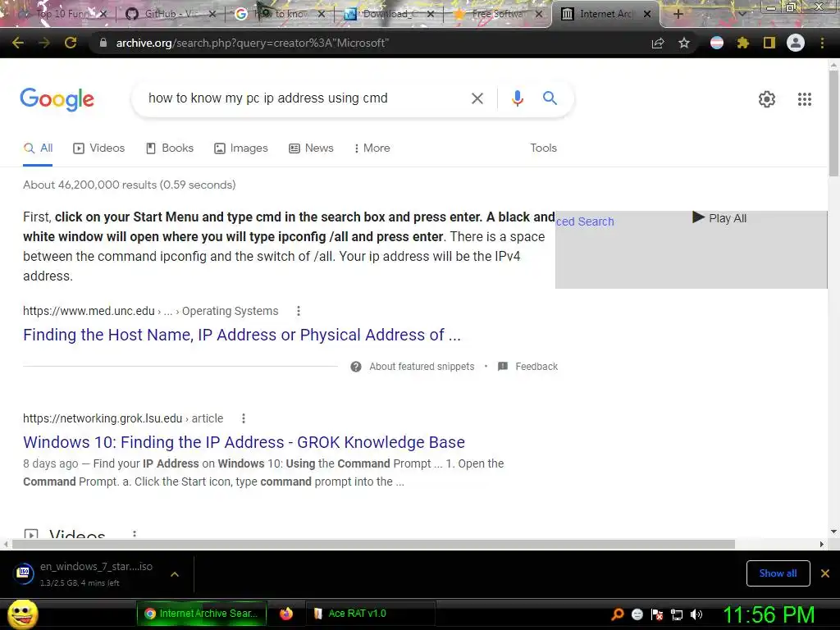This screenshot has width=840, height=630.
Task: Click Show all downloads button
Action: pyautogui.click(x=778, y=573)
